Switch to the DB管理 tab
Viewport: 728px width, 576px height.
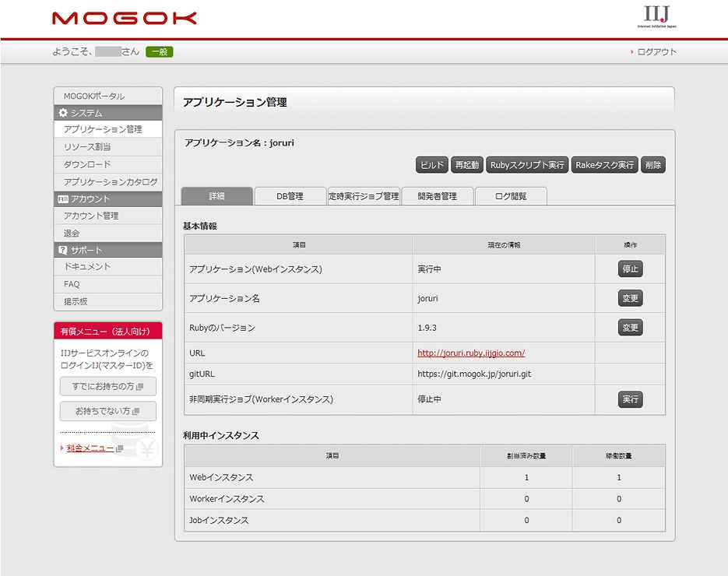point(290,196)
